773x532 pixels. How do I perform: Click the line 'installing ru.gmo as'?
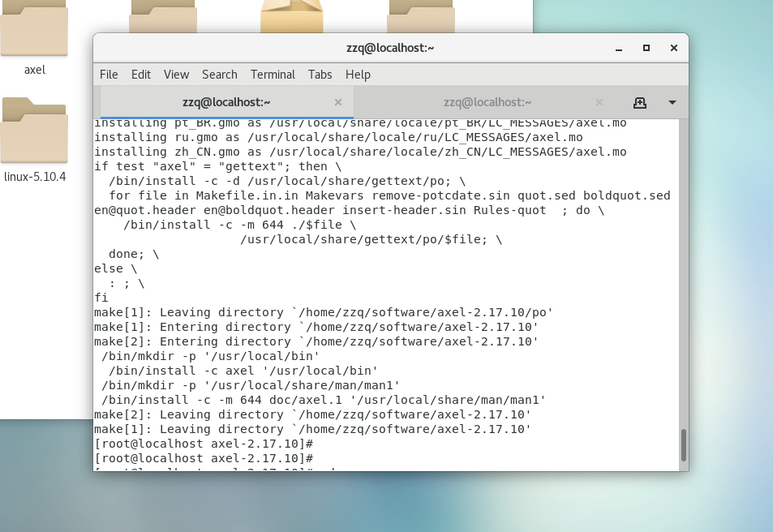[338, 137]
